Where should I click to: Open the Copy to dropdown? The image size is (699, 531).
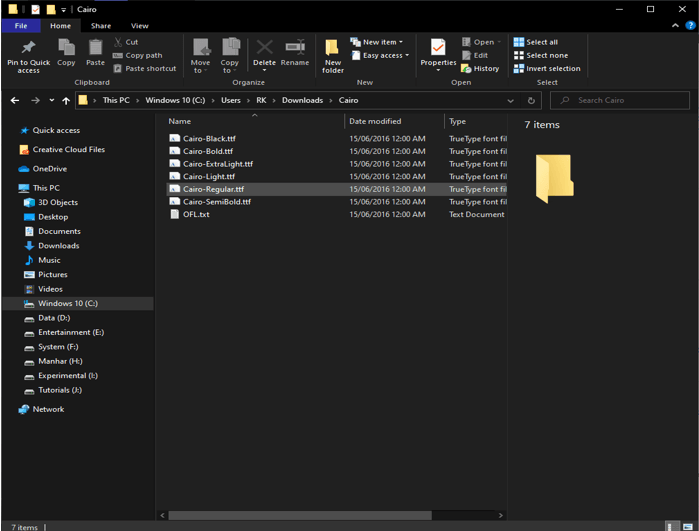point(230,56)
